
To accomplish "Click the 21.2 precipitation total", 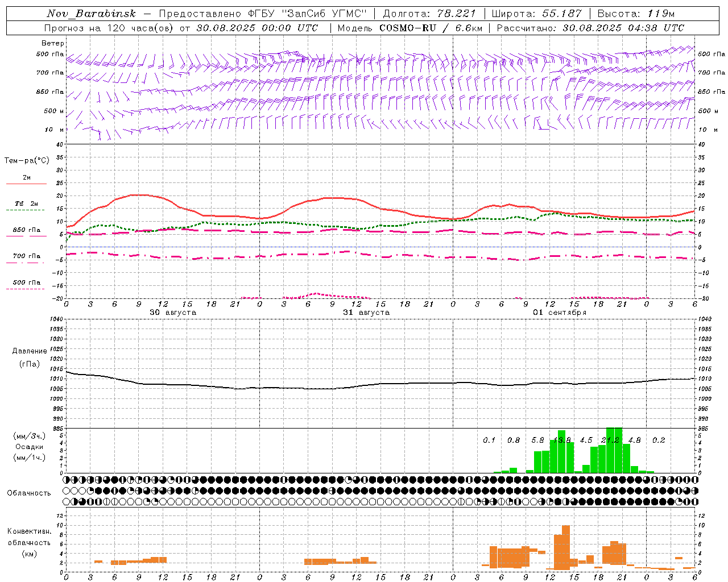I will click(610, 440).
